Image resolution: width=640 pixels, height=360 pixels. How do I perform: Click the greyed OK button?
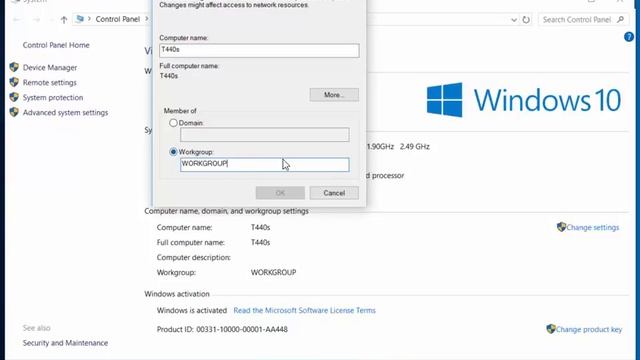coord(280,193)
